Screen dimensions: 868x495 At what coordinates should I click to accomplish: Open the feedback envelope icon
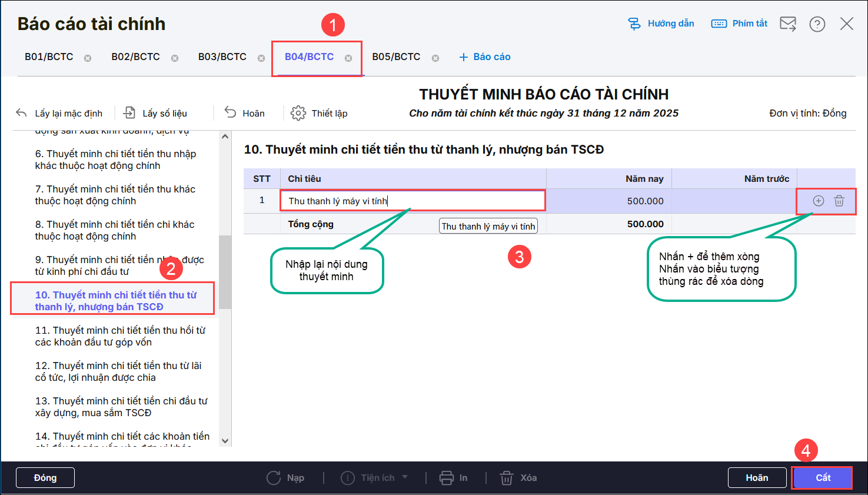[787, 24]
